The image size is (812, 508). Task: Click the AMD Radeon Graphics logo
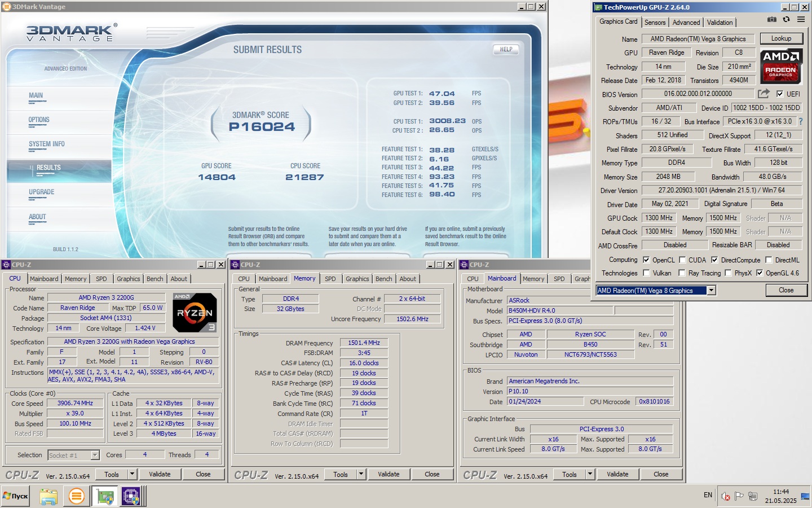point(781,65)
